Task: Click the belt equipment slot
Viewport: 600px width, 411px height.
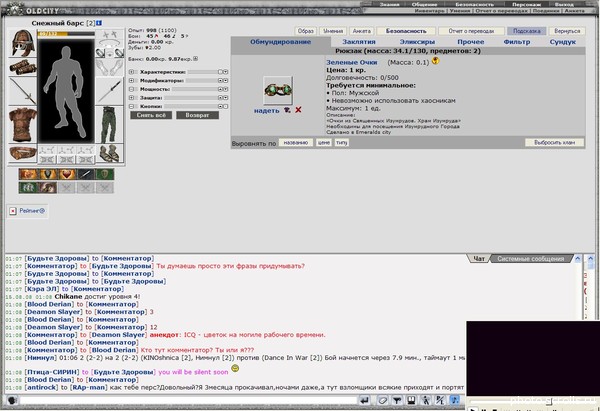Action: tap(23, 153)
